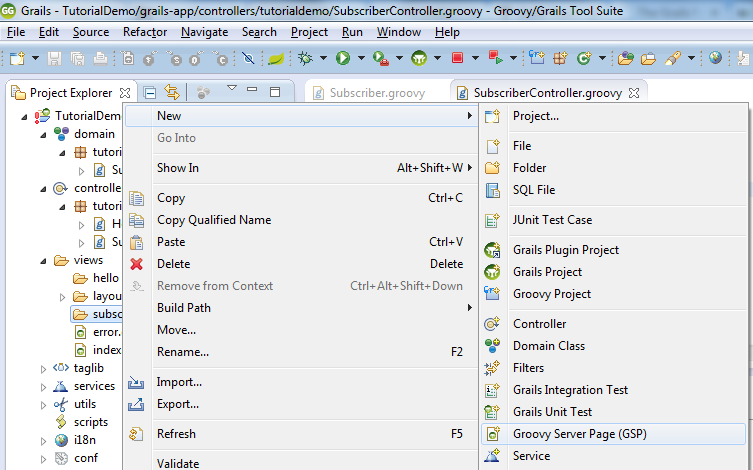Expand the taglib node
753x470 pixels.
coord(43,369)
